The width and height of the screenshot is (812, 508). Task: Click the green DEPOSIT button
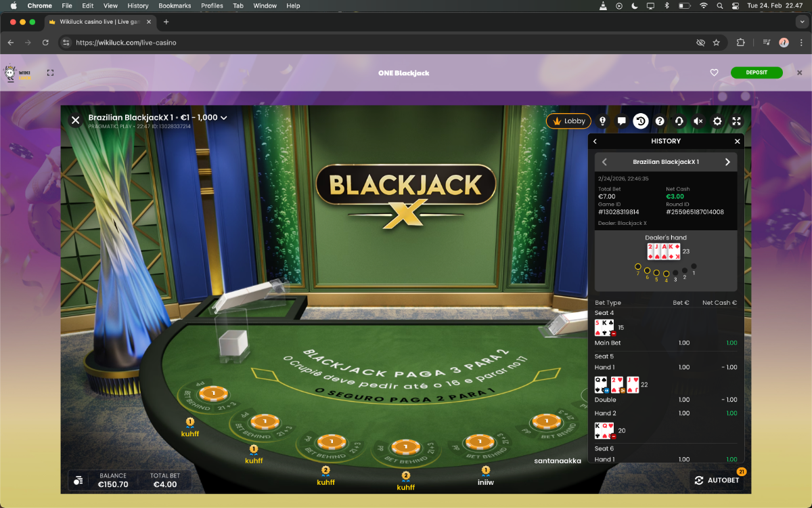tap(756, 73)
